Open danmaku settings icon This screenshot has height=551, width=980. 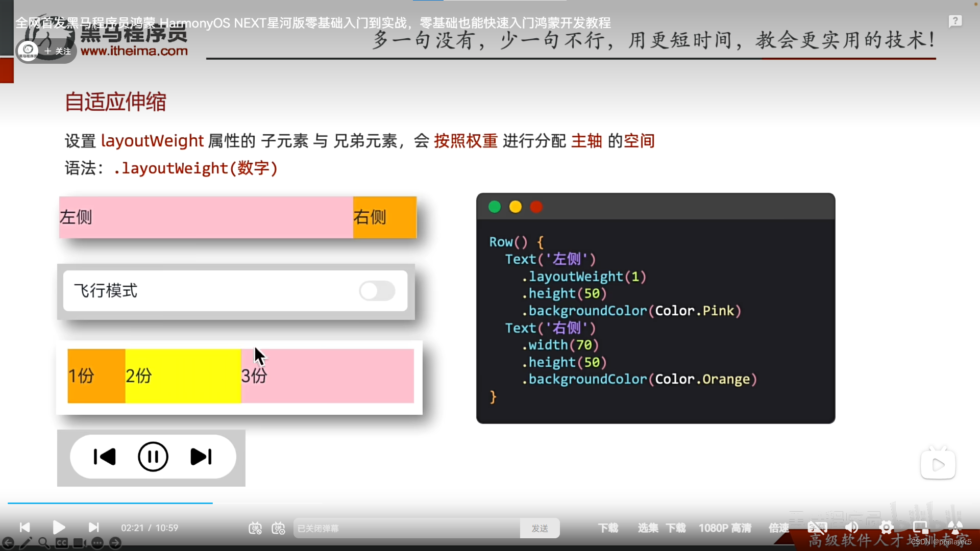(x=278, y=528)
